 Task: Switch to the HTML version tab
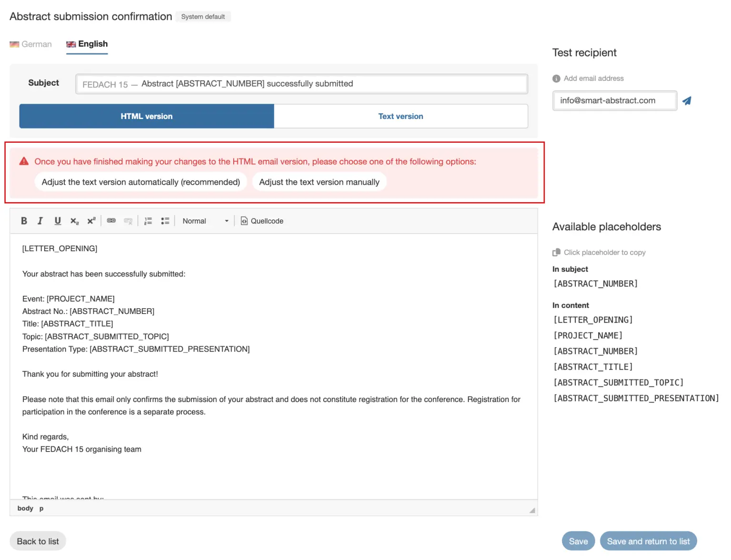click(147, 116)
